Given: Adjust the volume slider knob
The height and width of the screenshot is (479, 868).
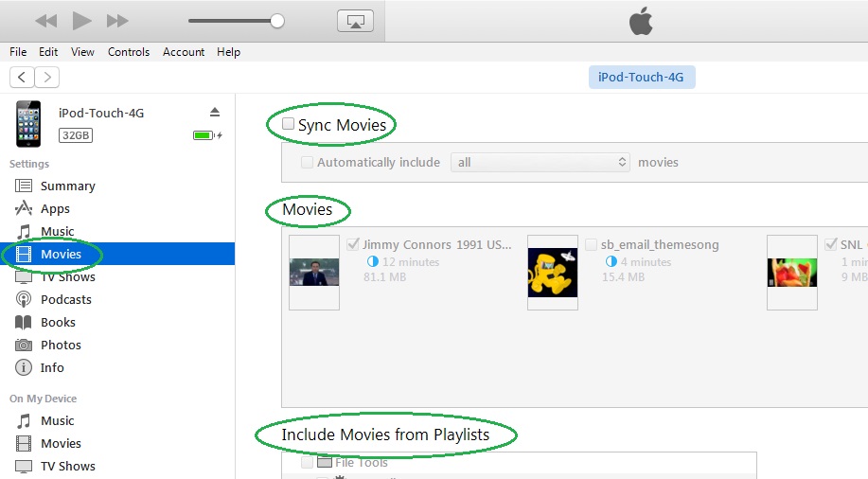Looking at the screenshot, I should pos(276,21).
